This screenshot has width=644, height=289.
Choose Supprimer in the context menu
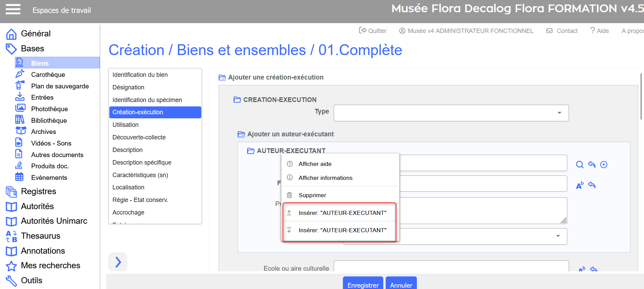(x=312, y=195)
